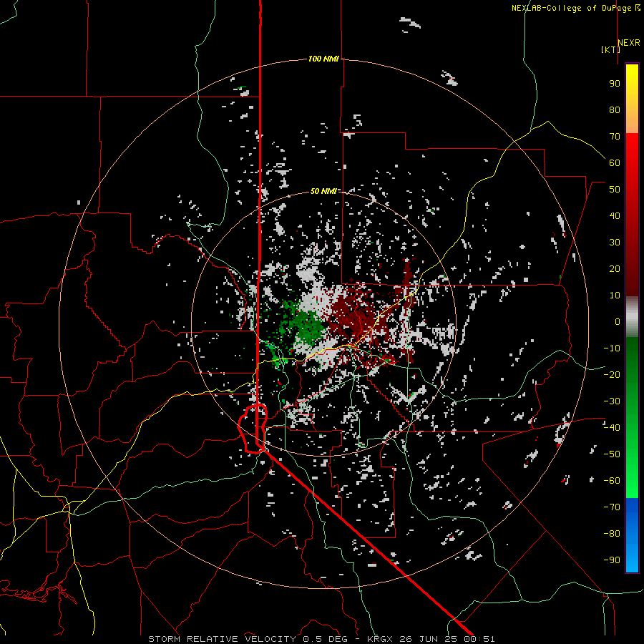The image size is (644, 644).
Task: Select the 20 value on velocity scale
Action: (615, 269)
